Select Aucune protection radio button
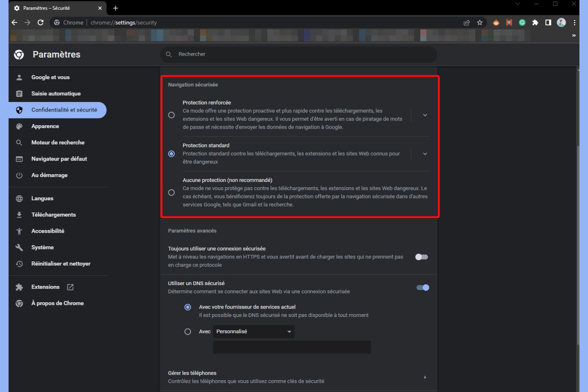Viewport: 588px width, 392px height. [171, 192]
